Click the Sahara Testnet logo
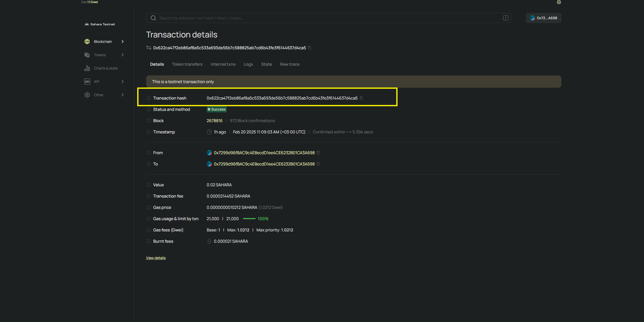This screenshot has height=322, width=644. [100, 24]
